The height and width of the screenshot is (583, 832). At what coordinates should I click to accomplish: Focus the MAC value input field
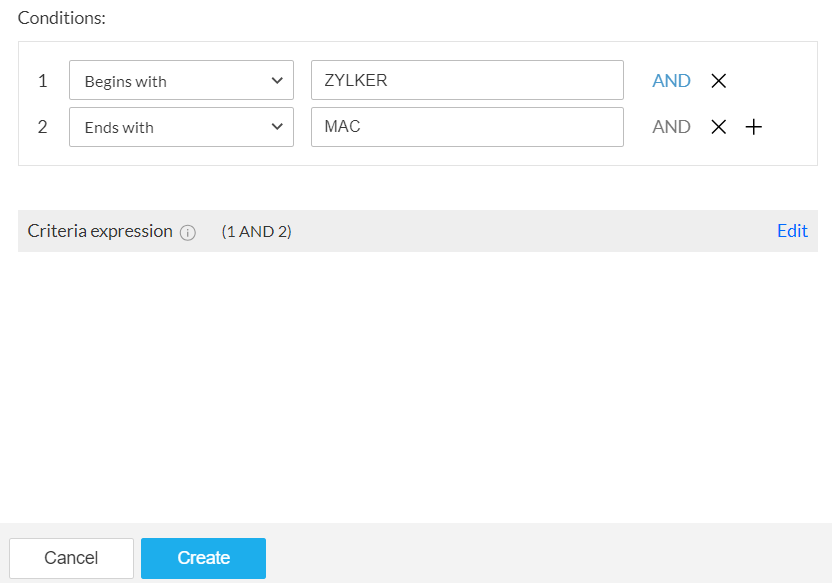(467, 127)
